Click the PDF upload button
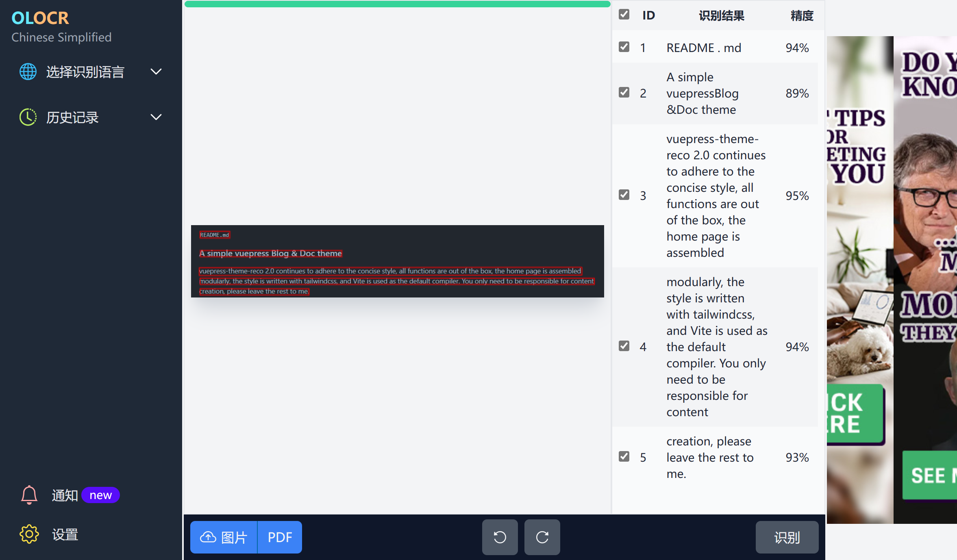Screen dimensions: 957x560 point(280,537)
